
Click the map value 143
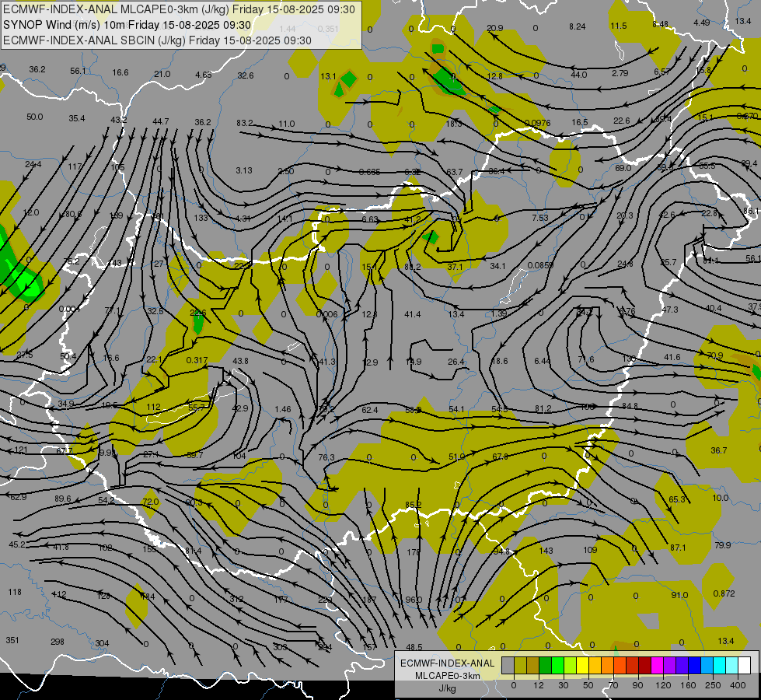(546, 551)
